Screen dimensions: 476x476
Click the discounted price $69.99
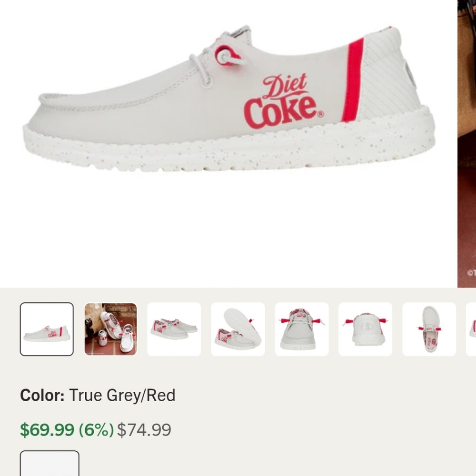[x=46, y=429]
